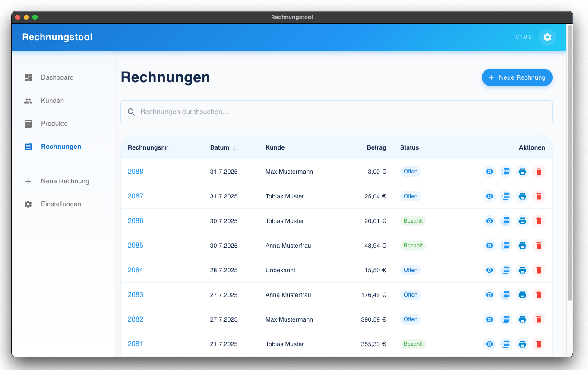
Task: Click customer name Unbekannt
Action: tap(281, 270)
